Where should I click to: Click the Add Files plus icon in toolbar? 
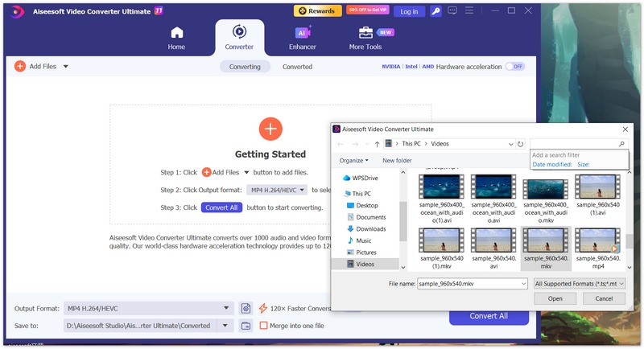coord(19,66)
